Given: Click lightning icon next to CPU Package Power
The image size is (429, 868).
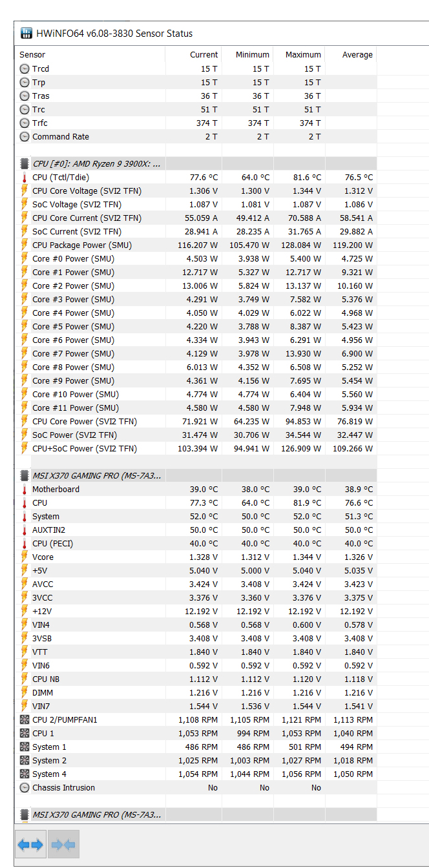Looking at the screenshot, I should pos(25,245).
